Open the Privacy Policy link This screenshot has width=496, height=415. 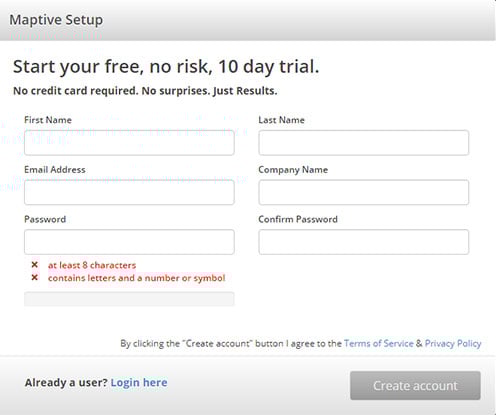[453, 343]
